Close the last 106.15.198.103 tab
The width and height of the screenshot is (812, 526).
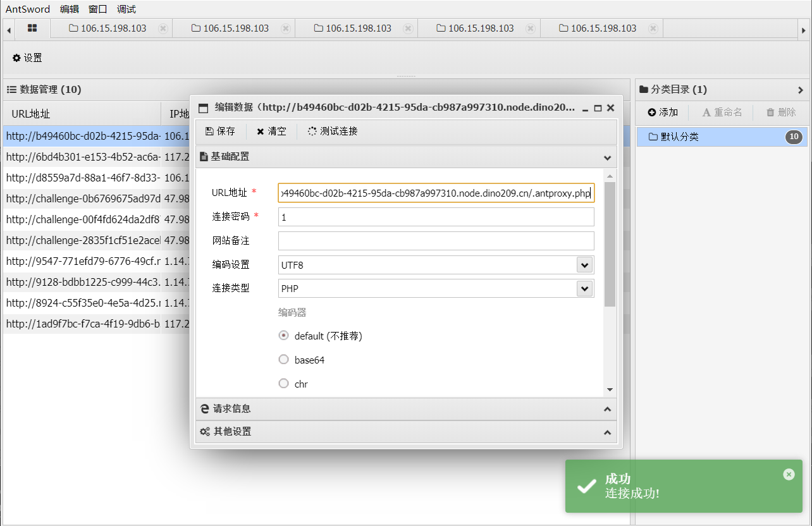[x=653, y=28]
